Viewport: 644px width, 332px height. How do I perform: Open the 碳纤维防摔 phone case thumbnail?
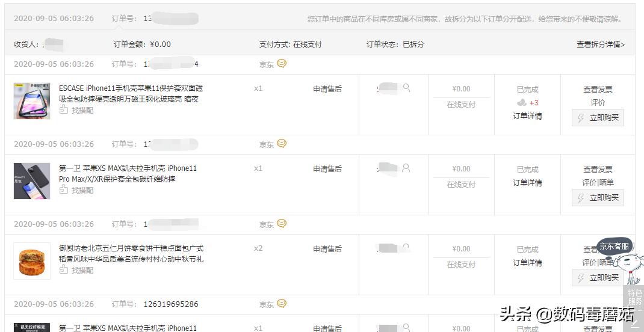point(32,181)
